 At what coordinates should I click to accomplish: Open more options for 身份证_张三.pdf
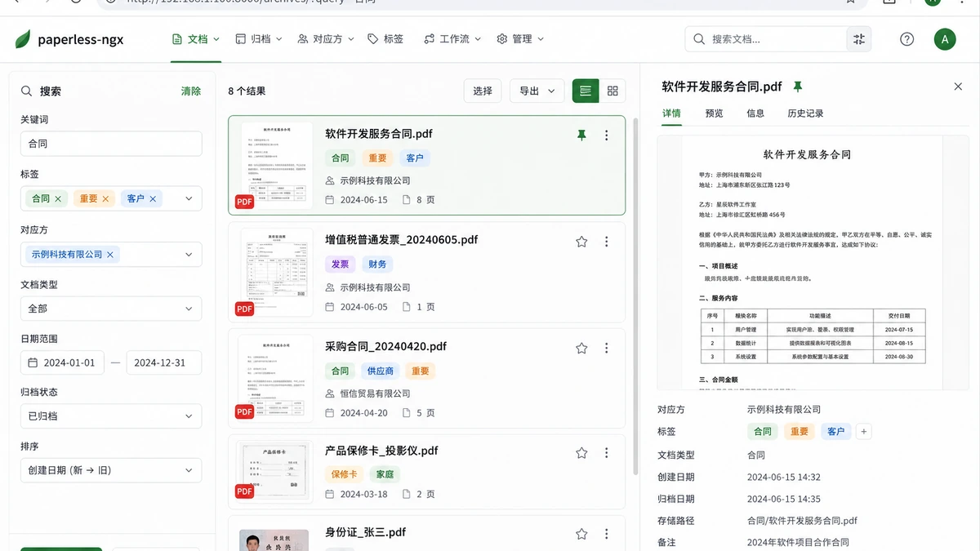pyautogui.click(x=606, y=534)
